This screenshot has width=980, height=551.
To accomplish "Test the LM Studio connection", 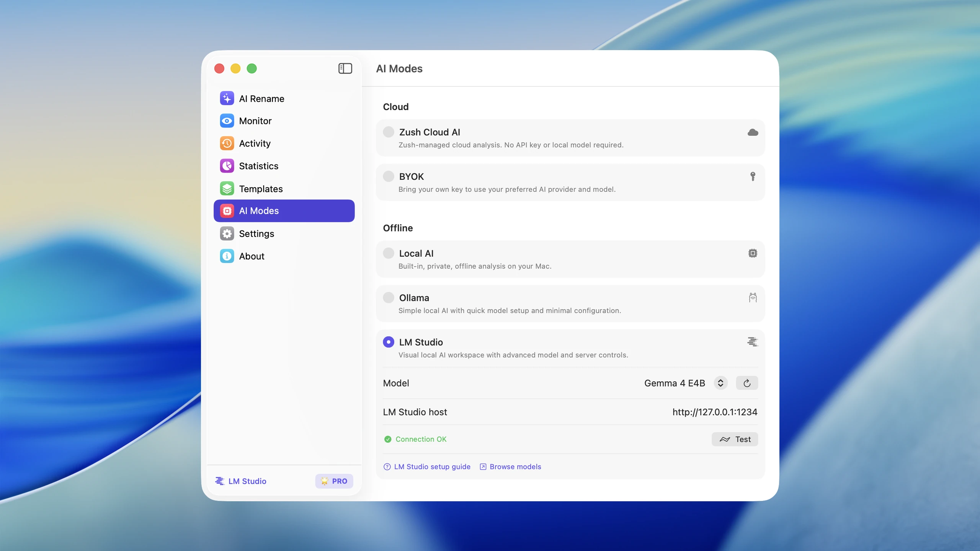I will [x=735, y=439].
